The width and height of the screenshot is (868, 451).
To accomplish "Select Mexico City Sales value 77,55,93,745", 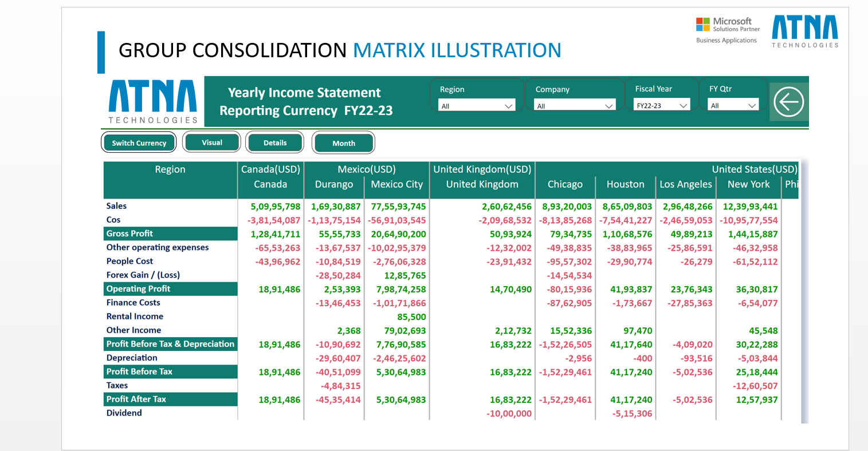I will coord(398,207).
